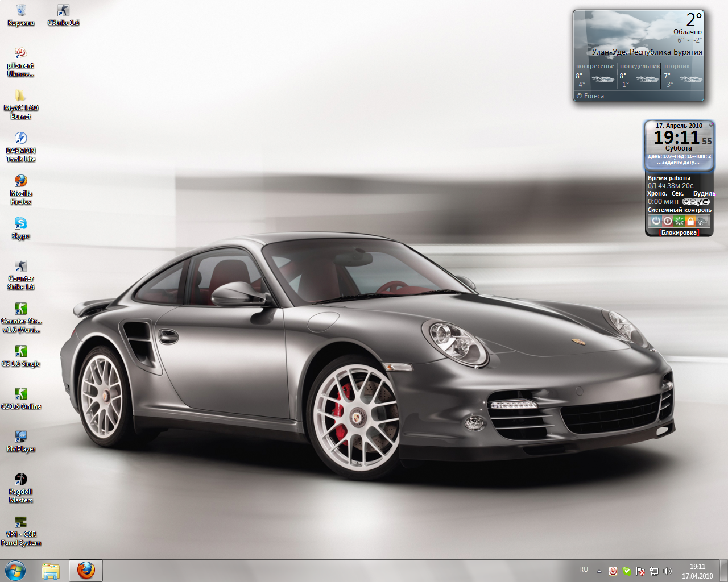Image resolution: width=728 pixels, height=582 pixels.
Task: Click the minus button to decrease timer minutes
Action: pos(693,202)
